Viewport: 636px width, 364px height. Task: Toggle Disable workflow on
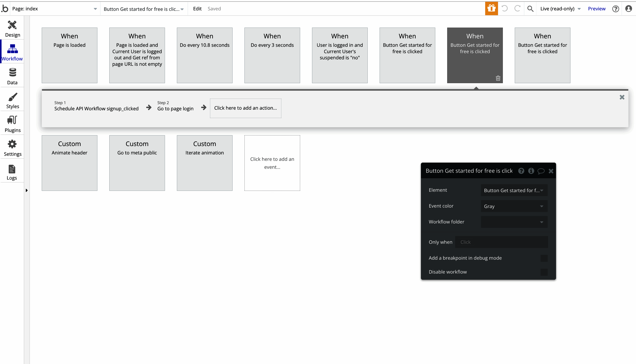(x=544, y=272)
